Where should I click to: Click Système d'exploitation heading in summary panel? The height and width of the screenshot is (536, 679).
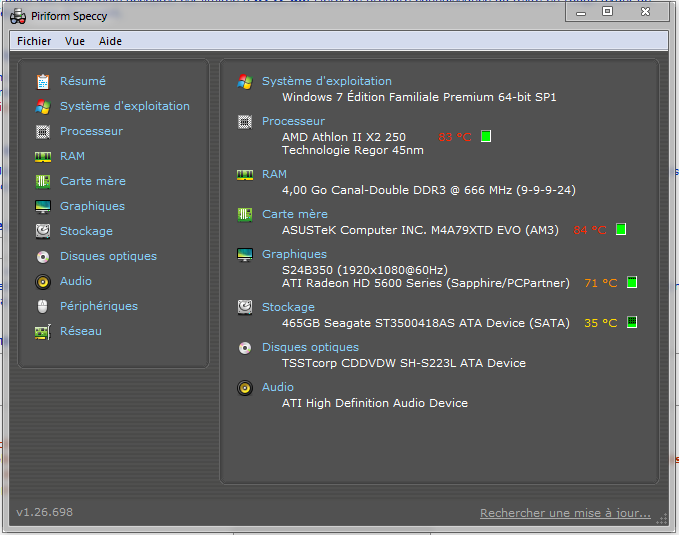[327, 81]
